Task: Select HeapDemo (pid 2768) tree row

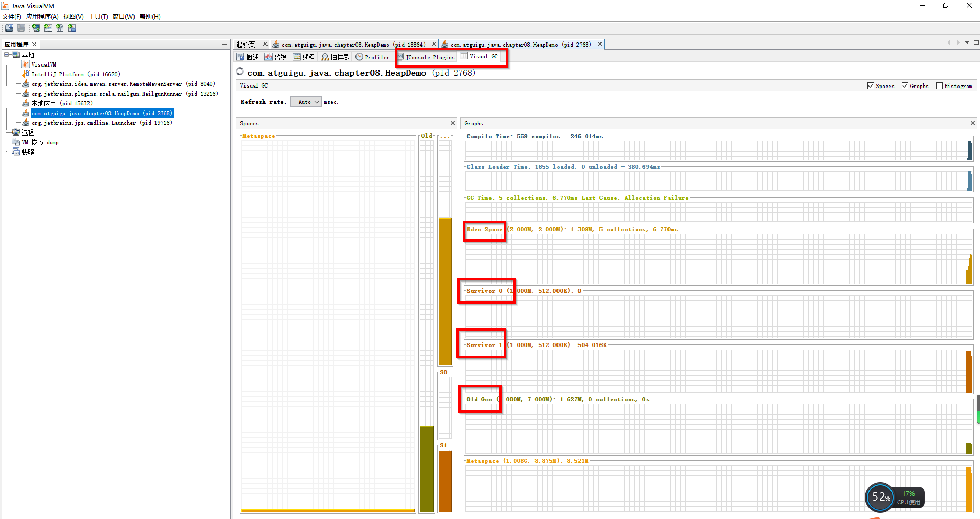Action: click(x=102, y=113)
